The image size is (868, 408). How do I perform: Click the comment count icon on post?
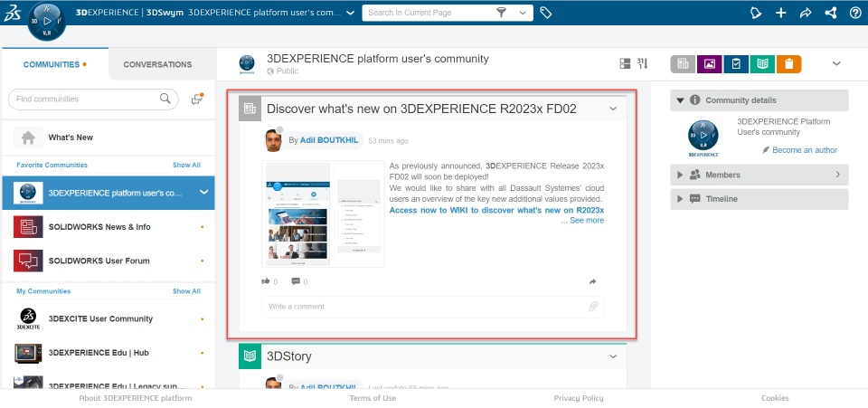[296, 281]
